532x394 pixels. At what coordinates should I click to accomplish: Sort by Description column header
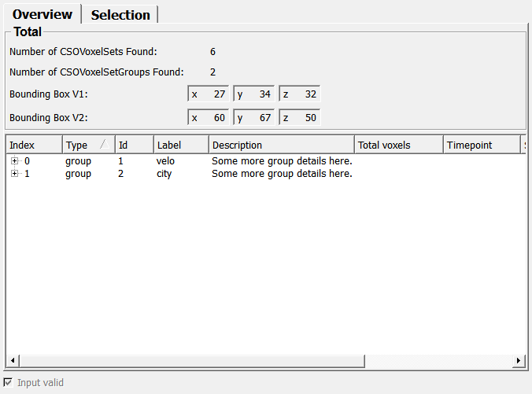click(x=281, y=145)
